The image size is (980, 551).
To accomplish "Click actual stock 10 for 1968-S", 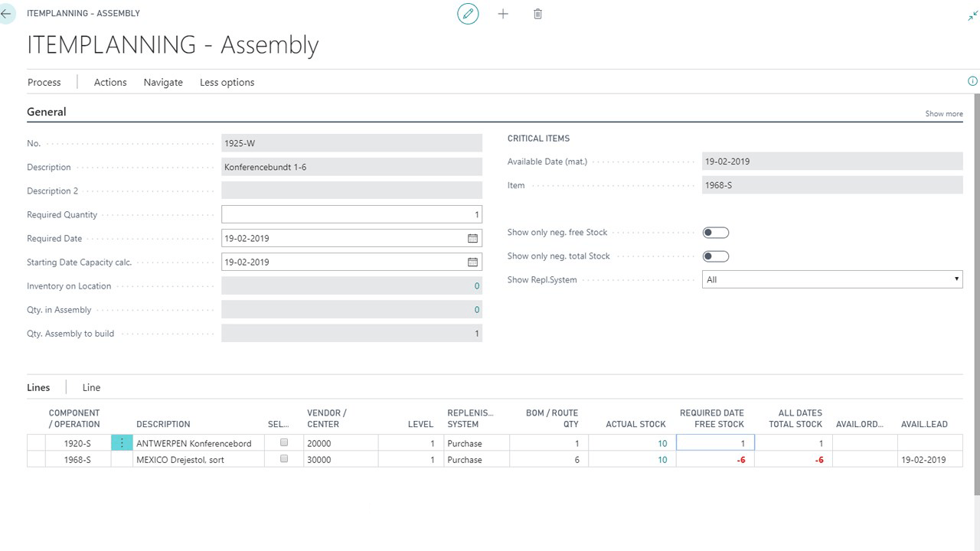I will pyautogui.click(x=662, y=460).
